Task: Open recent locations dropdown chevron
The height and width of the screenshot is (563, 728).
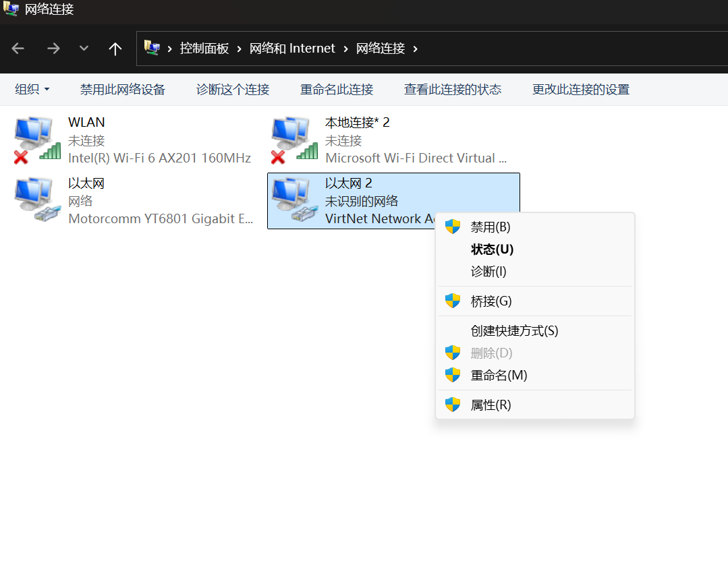Action: (x=84, y=48)
